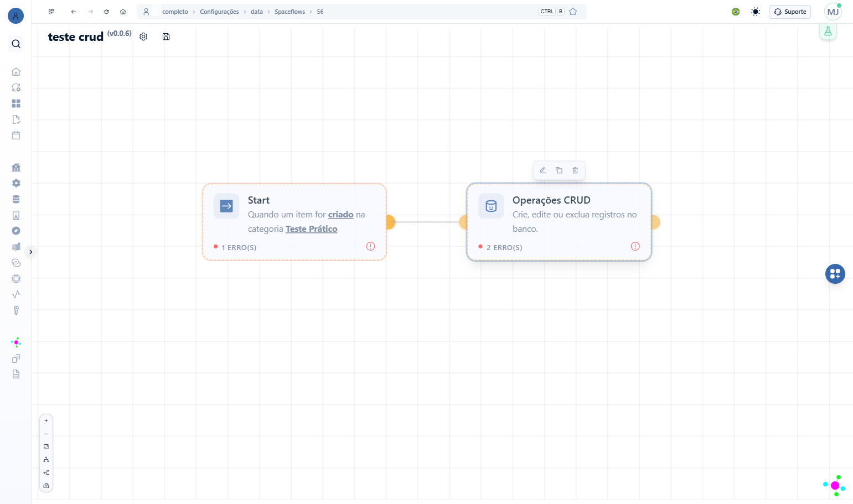Go to the Spaceflows breadcrumb

[290, 12]
